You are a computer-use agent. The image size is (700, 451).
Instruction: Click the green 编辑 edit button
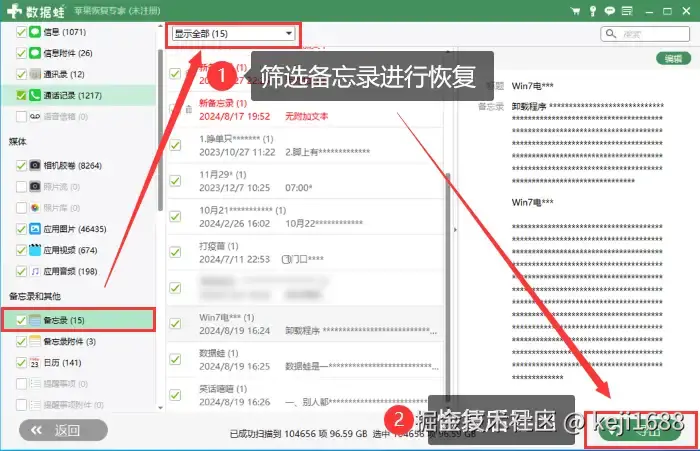click(673, 58)
